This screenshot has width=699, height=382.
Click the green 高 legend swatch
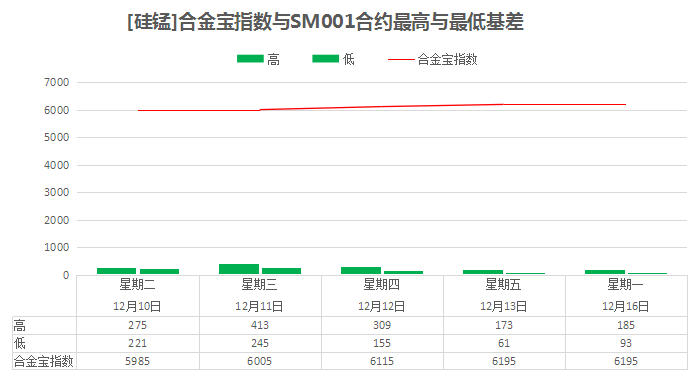click(x=250, y=59)
